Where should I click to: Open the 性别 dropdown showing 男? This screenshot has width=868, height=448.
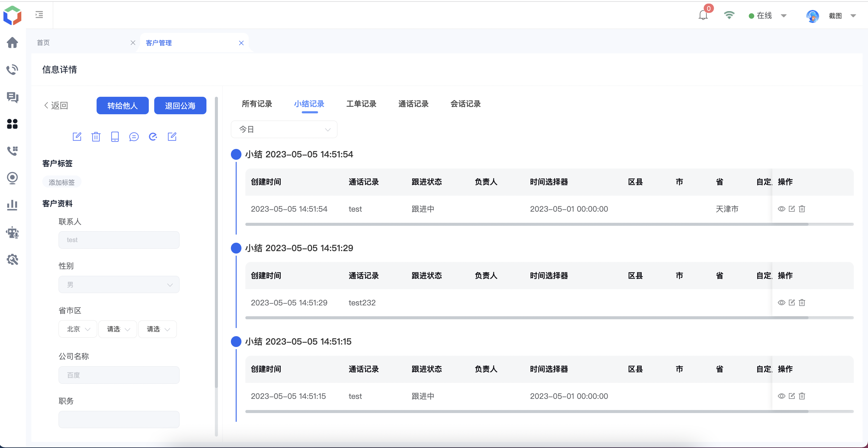pos(119,284)
